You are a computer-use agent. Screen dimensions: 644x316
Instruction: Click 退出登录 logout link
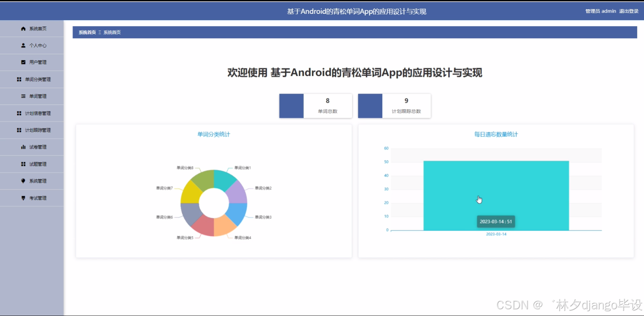click(629, 11)
